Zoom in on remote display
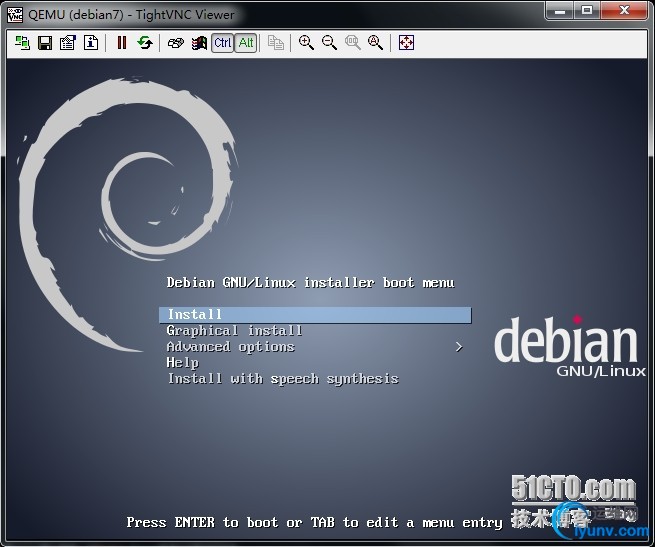This screenshot has height=547, width=655. point(306,43)
